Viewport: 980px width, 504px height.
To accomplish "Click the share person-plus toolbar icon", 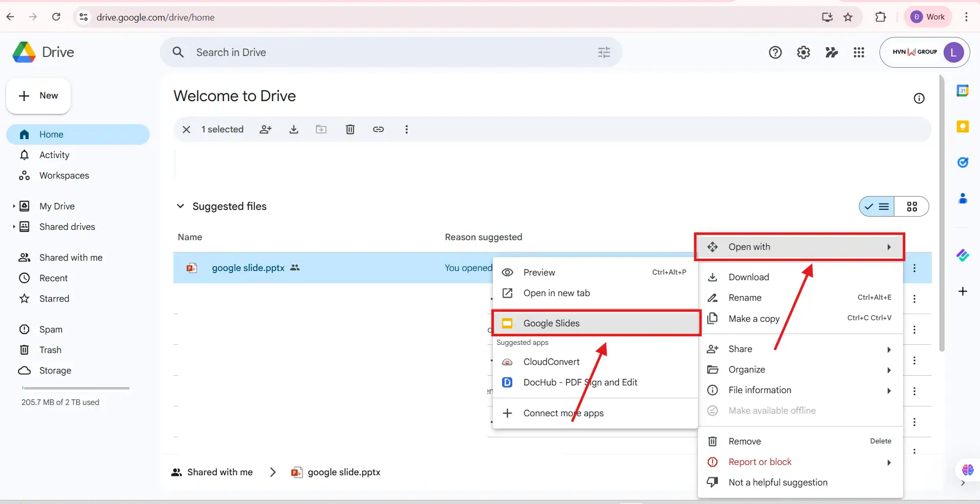I will pyautogui.click(x=266, y=129).
